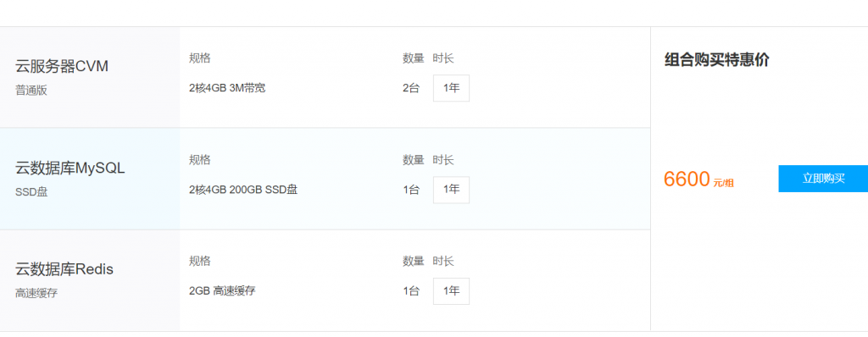Viewport: 868px width, 337px height.
Task: Click the 规格 label in the CVM row
Action: tap(199, 58)
